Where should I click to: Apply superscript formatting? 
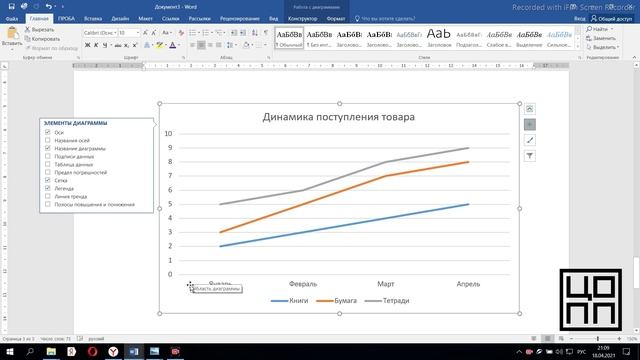135,45
